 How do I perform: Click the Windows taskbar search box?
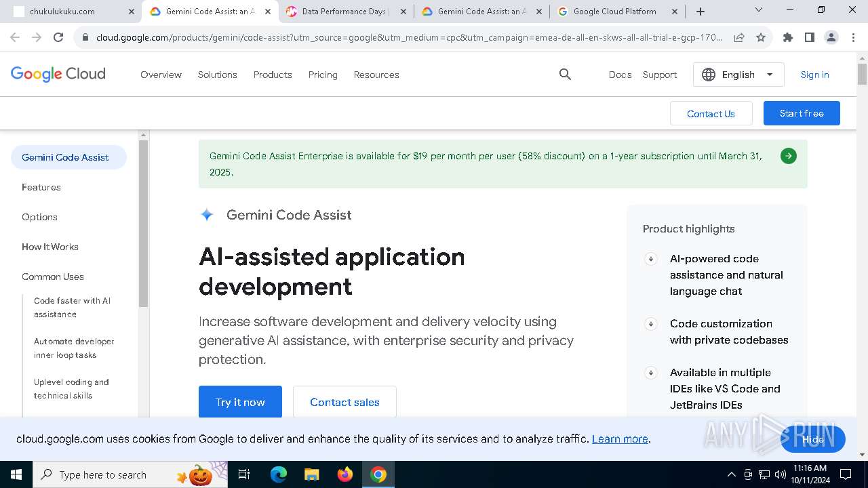130,474
